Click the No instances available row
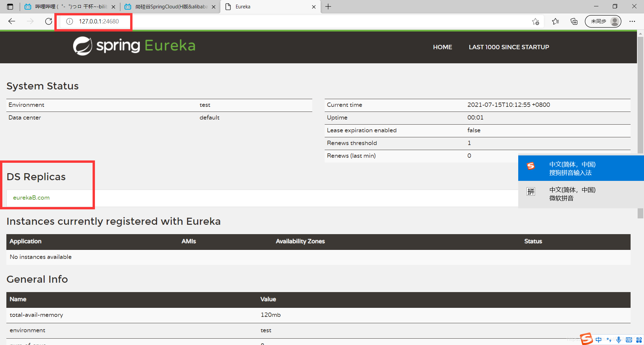Screen dimensions: 644x345 (318, 257)
